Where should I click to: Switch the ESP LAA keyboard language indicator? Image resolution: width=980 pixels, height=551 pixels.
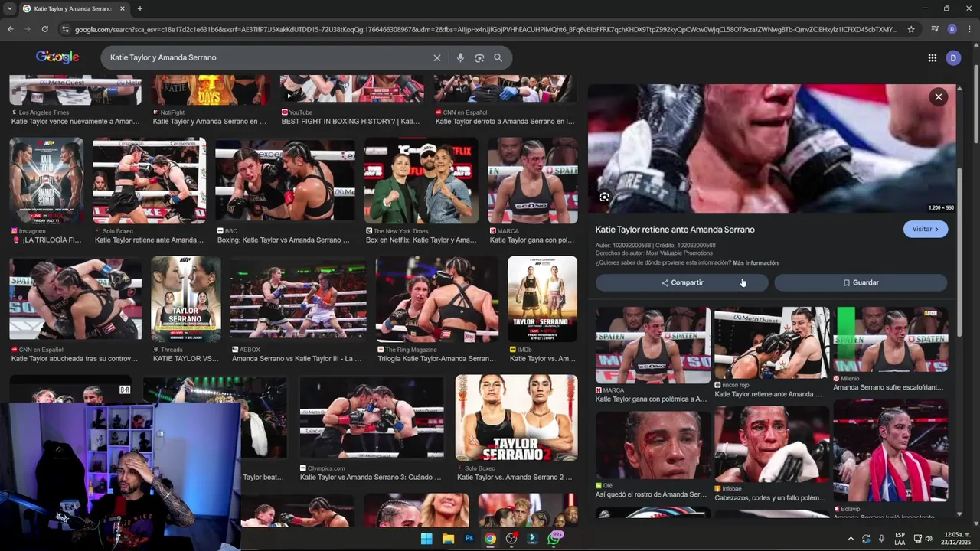coord(900,539)
